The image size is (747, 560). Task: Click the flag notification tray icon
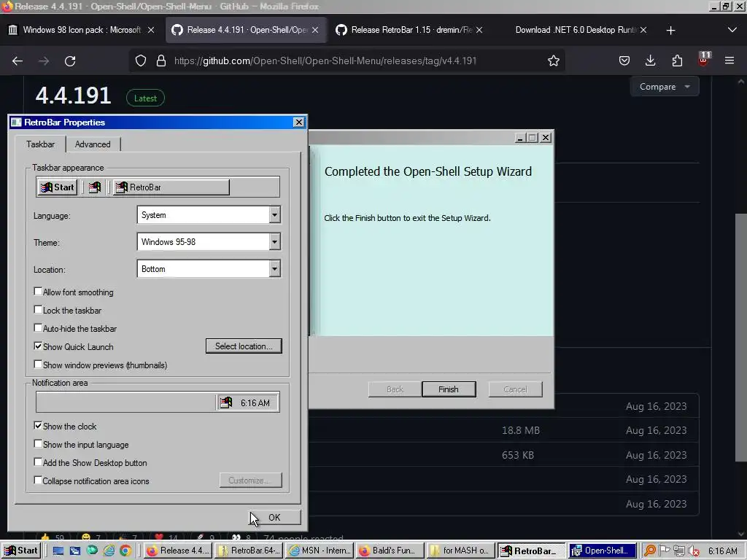pyautogui.click(x=664, y=551)
